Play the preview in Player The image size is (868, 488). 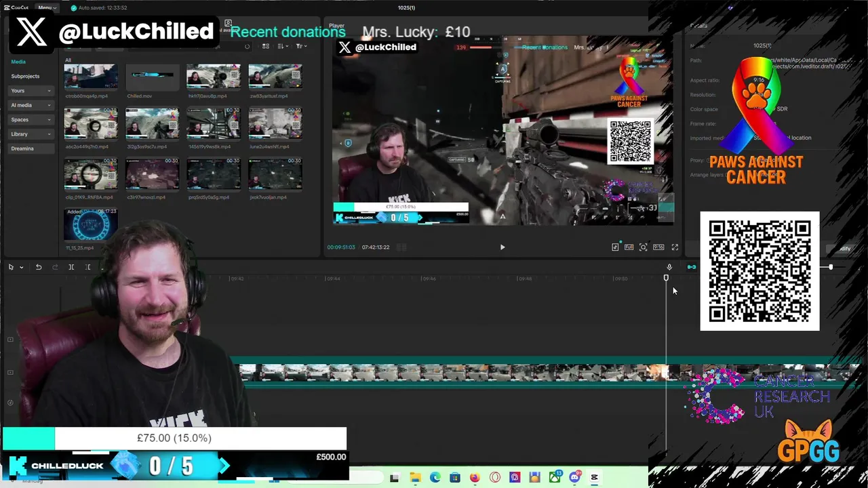[x=502, y=247]
